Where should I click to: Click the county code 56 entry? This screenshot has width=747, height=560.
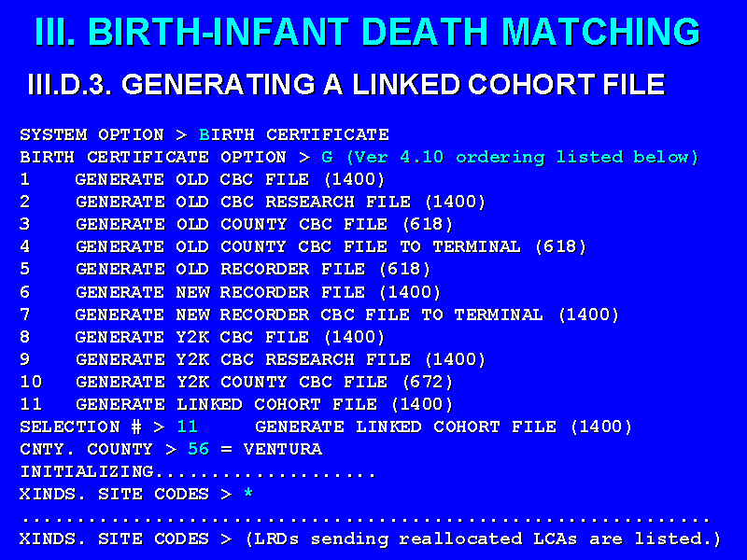tap(198, 449)
